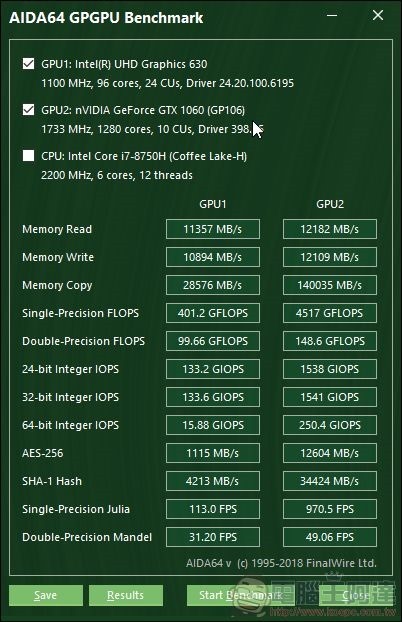Image resolution: width=402 pixels, height=622 pixels.
Task: Click the GPU1 Intel UHD Graphics 630 label
Action: [124, 64]
